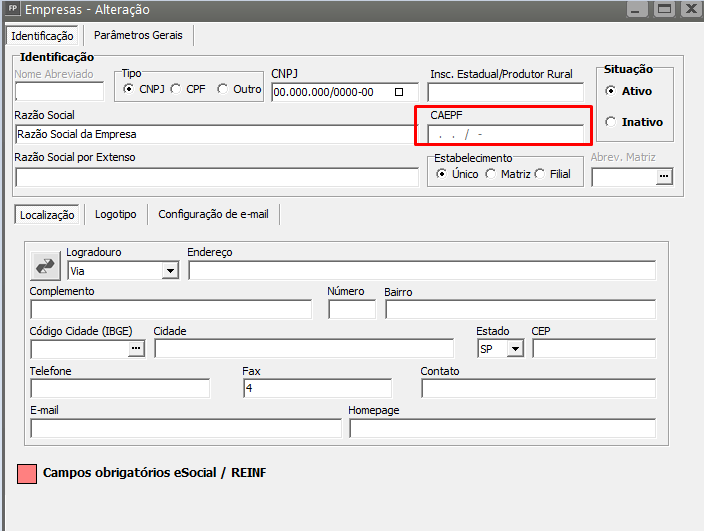704x531 pixels.
Task: Set Situação to Inativo
Action: coord(611,122)
